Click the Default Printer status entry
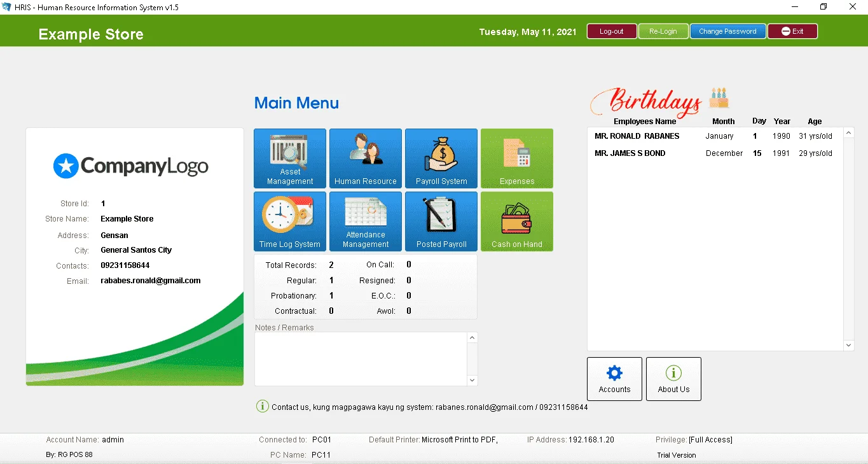 (433, 440)
